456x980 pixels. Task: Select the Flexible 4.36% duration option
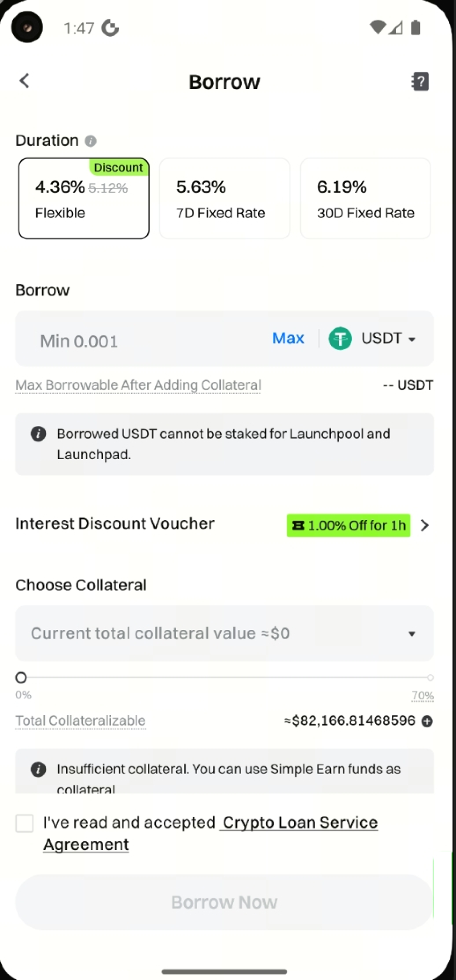click(84, 199)
